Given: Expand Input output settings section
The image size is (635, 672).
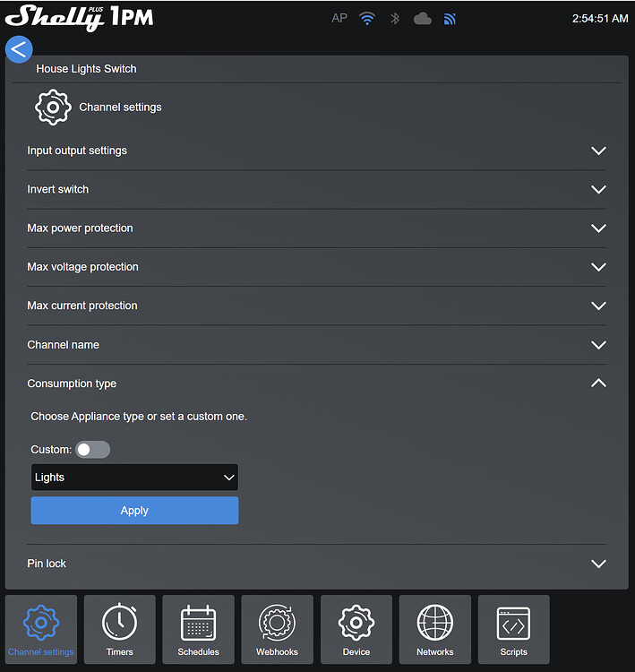Looking at the screenshot, I should coord(317,151).
